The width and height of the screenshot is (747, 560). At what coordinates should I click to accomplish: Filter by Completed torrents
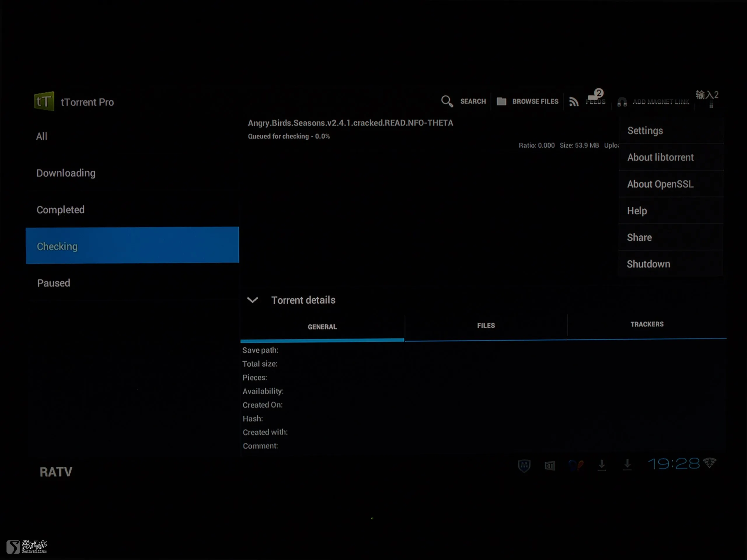pyautogui.click(x=132, y=210)
